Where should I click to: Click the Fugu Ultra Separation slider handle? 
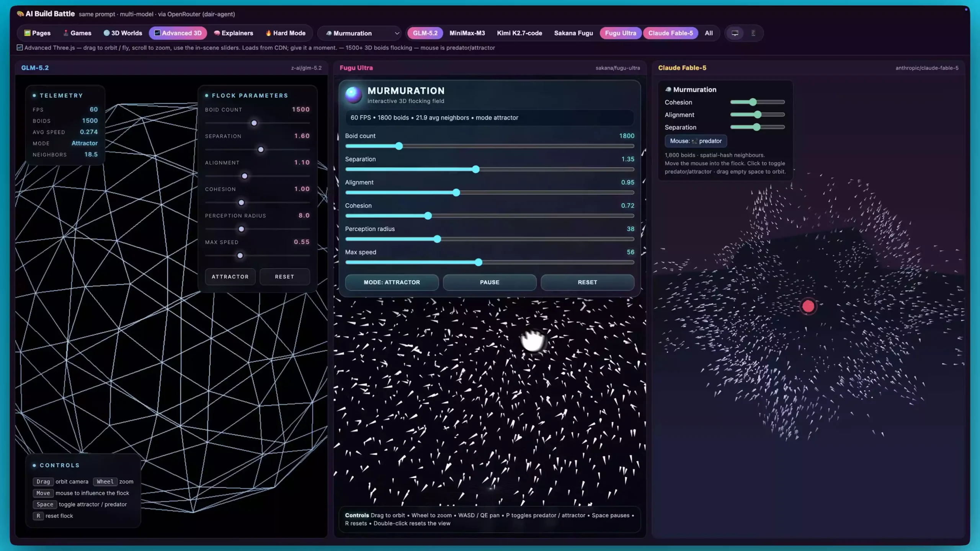click(475, 169)
